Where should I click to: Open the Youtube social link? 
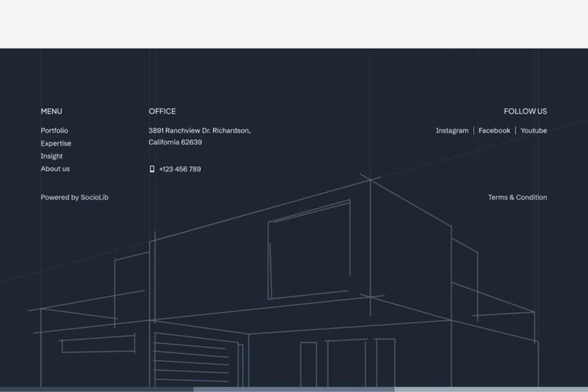point(534,131)
